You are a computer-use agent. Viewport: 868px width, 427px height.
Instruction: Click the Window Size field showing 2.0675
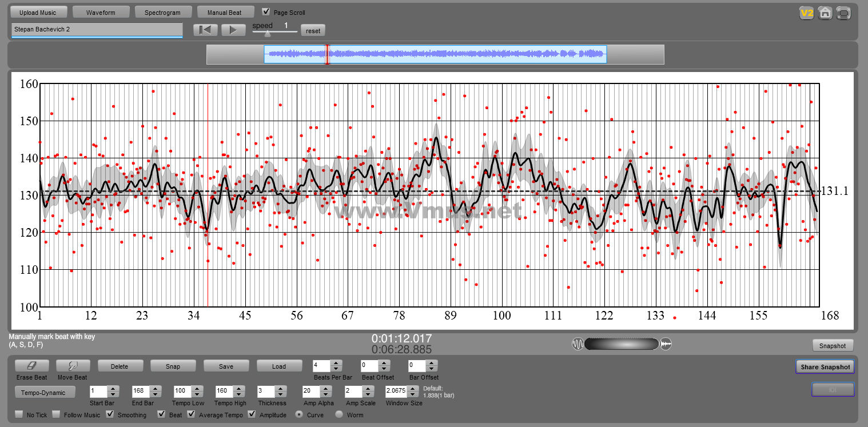click(397, 392)
